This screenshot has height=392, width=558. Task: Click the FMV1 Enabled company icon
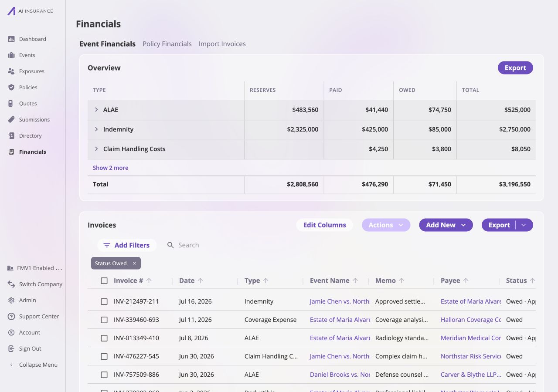click(10, 268)
